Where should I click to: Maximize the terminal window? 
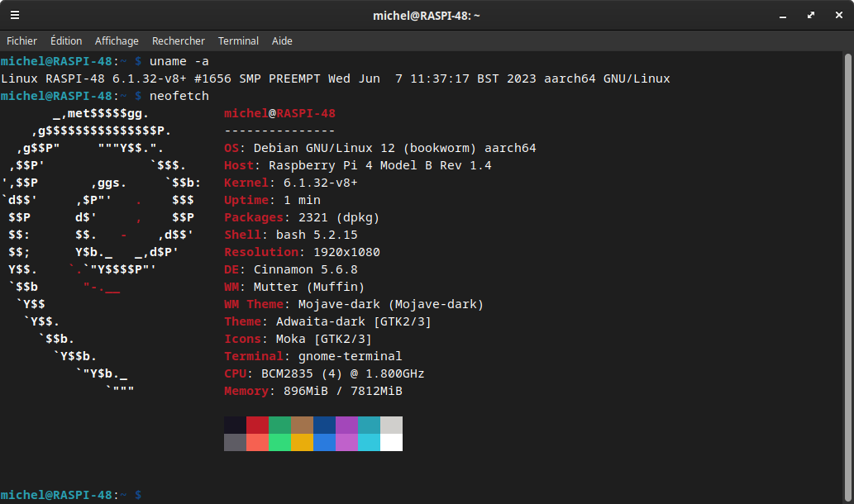pos(811,15)
